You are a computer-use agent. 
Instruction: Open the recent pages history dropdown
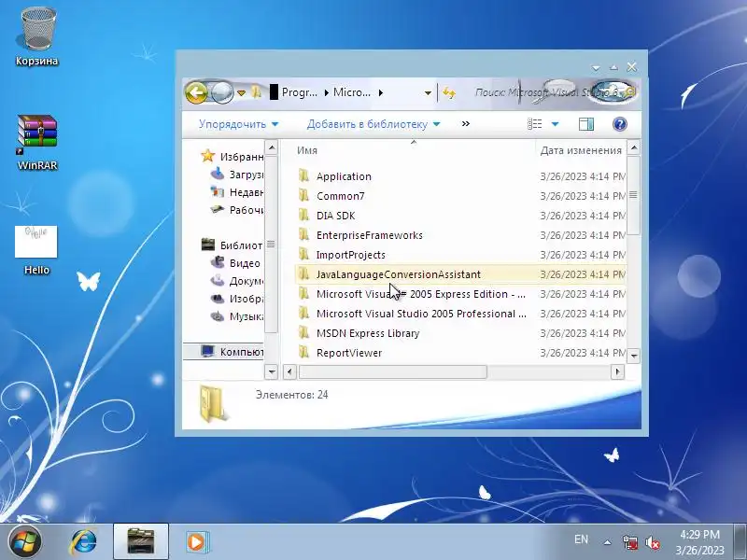click(242, 92)
